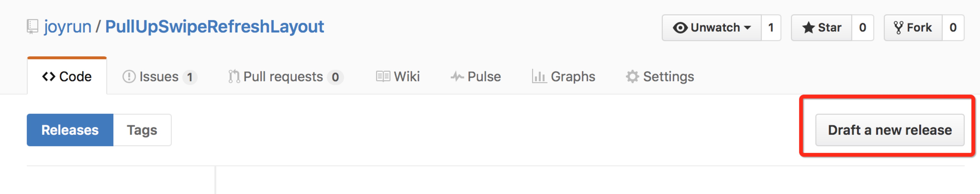Open PullUpSwipeRefreshLayout repository link
This screenshot has height=194, width=980.
pyautogui.click(x=214, y=27)
